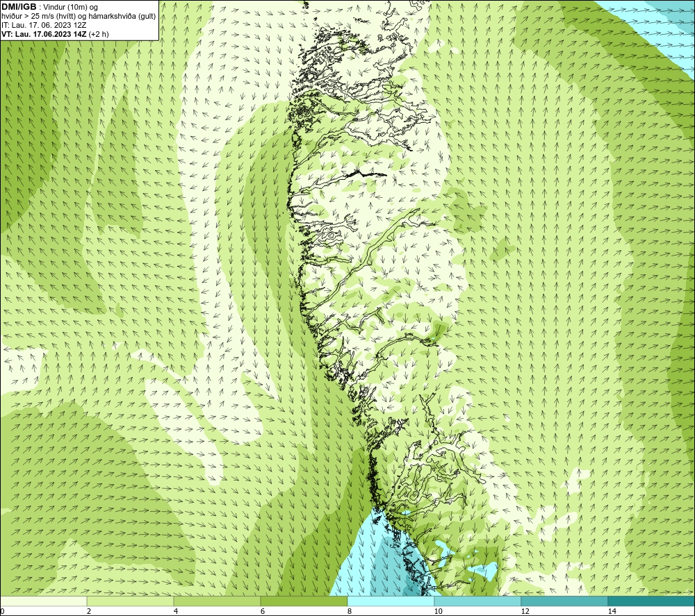
Task: Select the 4–6 m/s green color band
Action: tap(217, 601)
